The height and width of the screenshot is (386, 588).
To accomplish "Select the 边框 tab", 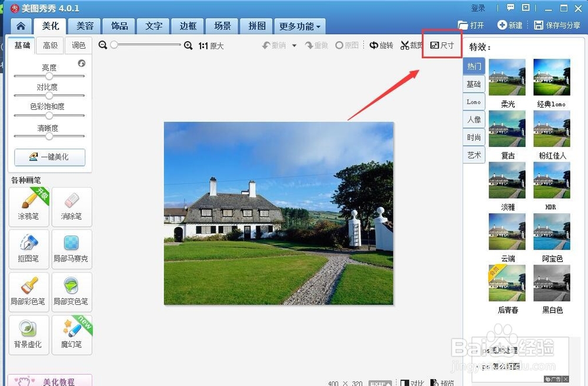I will click(x=188, y=26).
